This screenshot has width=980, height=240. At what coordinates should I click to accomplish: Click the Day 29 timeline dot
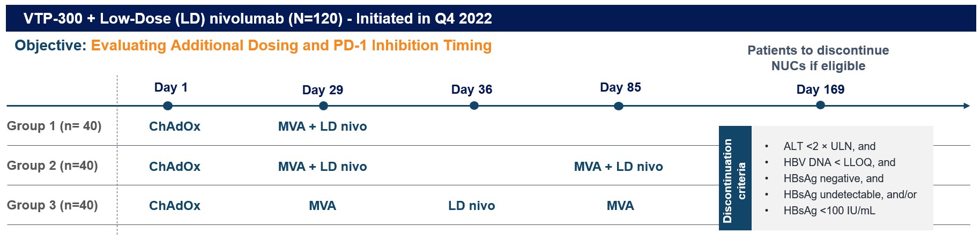coord(323,106)
